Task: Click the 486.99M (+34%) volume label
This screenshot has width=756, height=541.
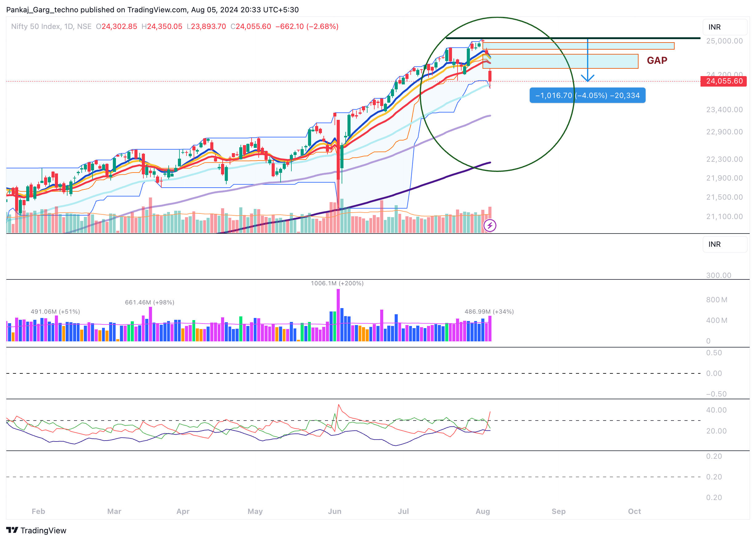Action: 489,311
